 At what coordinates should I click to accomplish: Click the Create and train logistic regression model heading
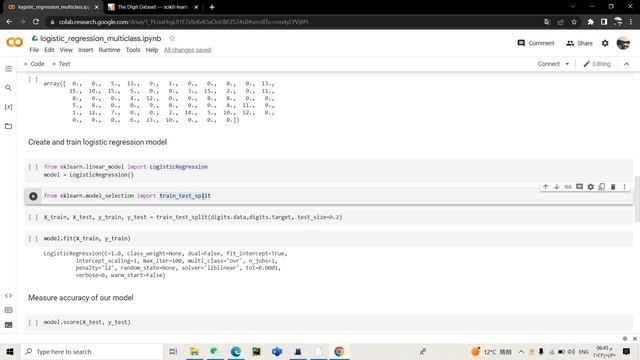(x=98, y=142)
